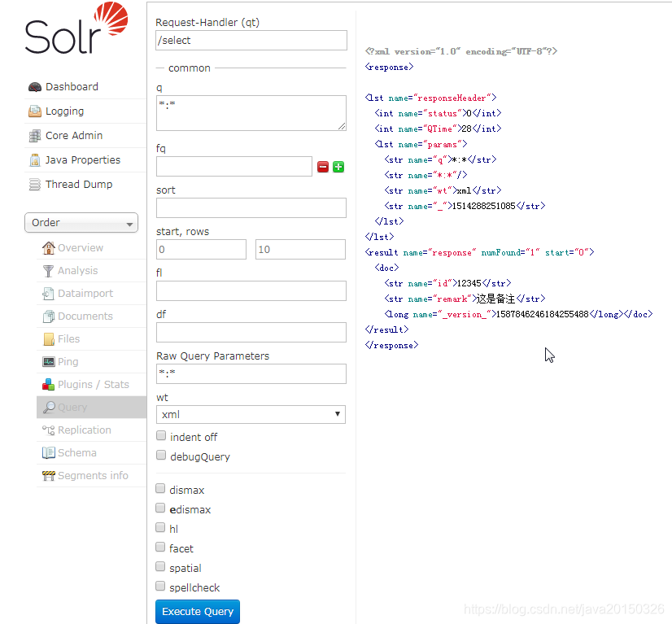Open Logging menu item
This screenshot has height=624, width=672.
(x=65, y=111)
